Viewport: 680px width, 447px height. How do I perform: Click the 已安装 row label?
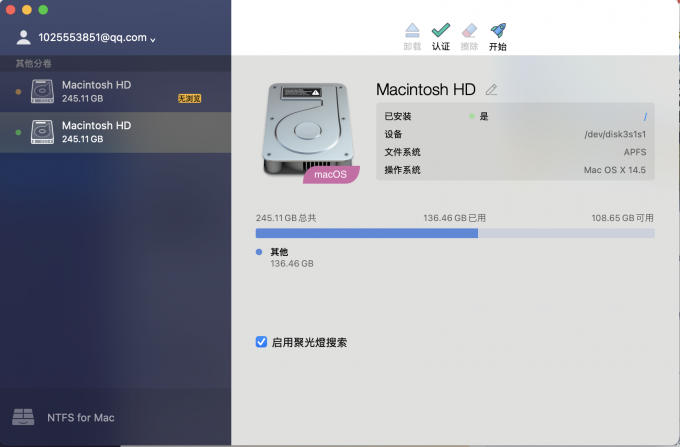pos(398,116)
